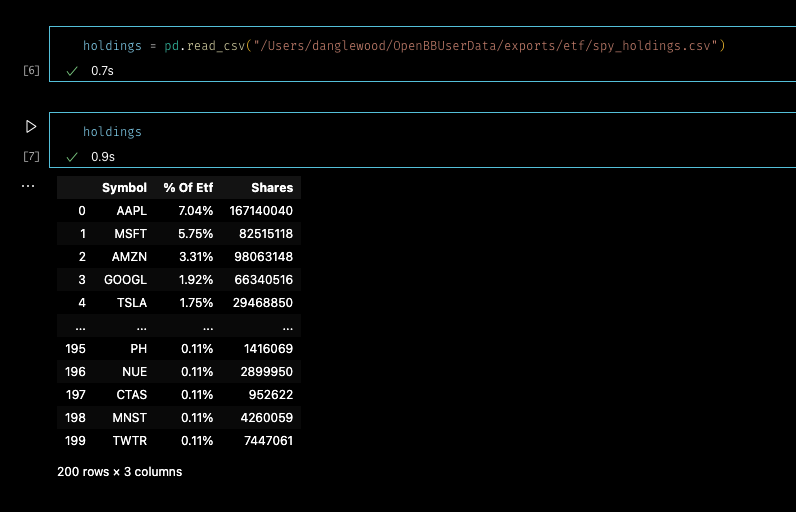Viewport: 796px width, 512px height.
Task: Click the 1.92% value for GOOGL
Action: point(196,280)
